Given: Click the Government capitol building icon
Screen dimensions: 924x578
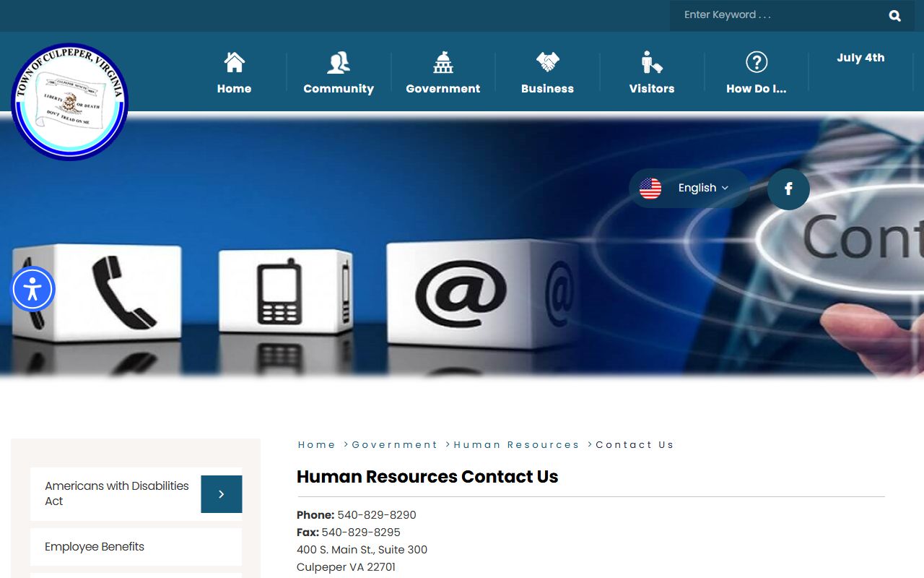Looking at the screenshot, I should (443, 62).
